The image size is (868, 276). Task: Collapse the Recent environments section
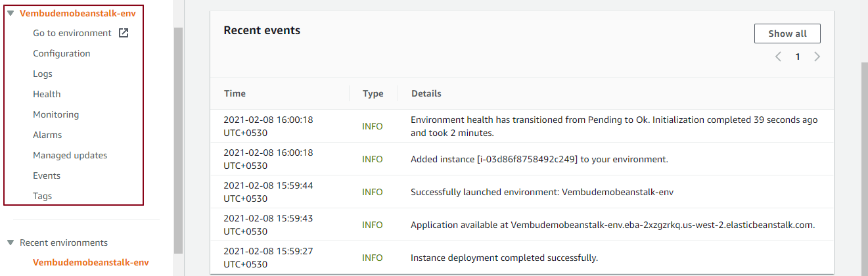11,242
